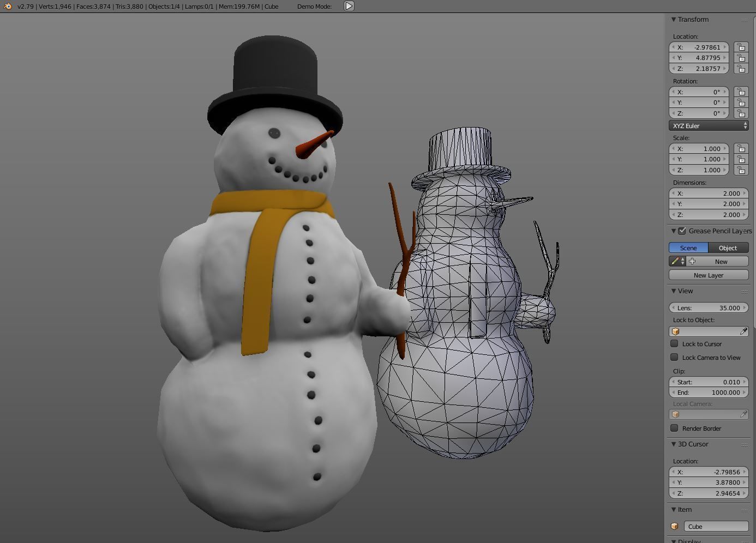Enable Lock Camera to View

tap(674, 357)
